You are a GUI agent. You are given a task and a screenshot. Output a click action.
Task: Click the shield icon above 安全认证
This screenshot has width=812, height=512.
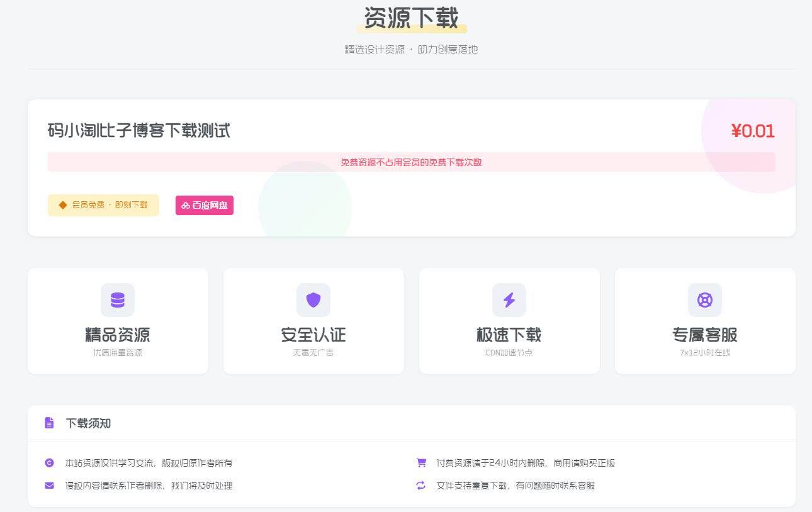(313, 300)
